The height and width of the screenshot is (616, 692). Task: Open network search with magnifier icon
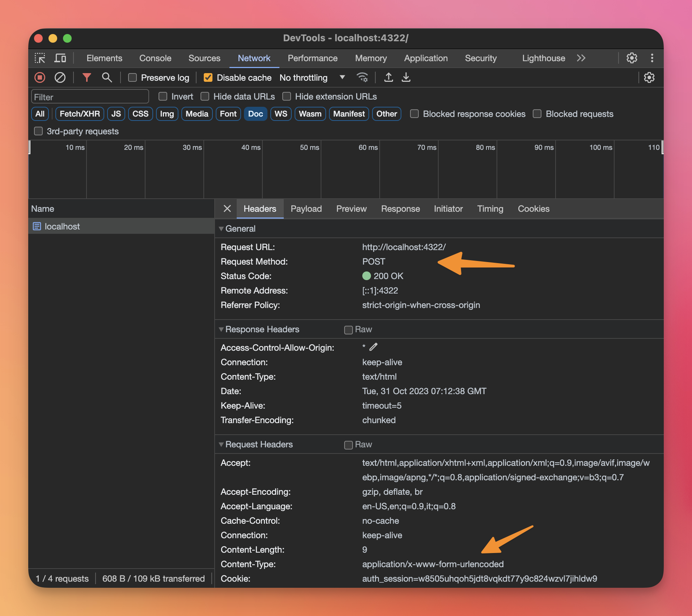(107, 77)
